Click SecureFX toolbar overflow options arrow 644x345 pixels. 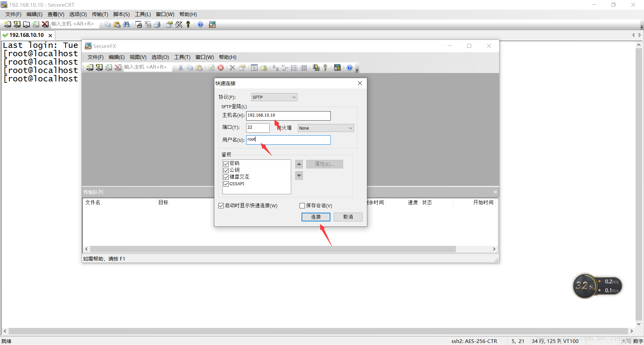357,69
